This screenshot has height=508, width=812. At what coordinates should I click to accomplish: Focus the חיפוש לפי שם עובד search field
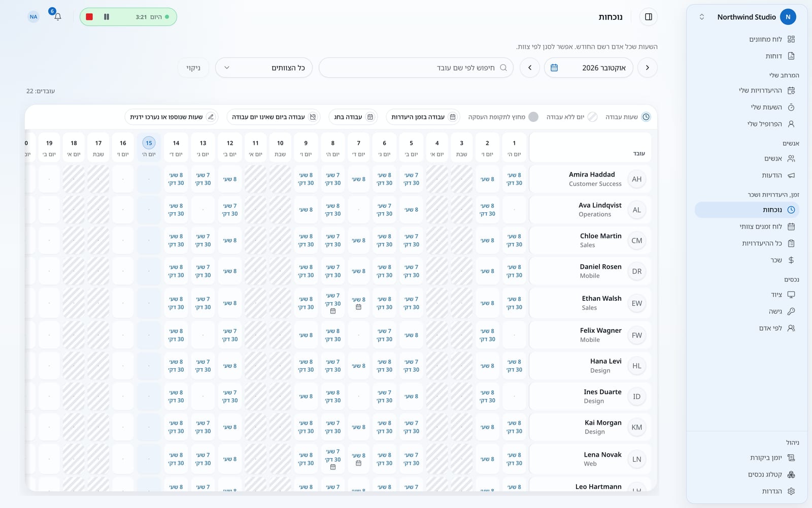(416, 68)
